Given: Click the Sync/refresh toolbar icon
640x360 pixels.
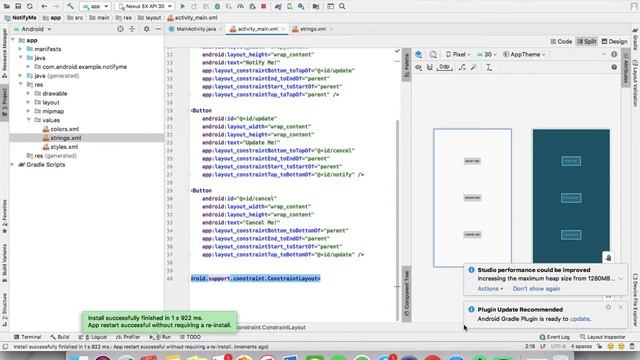Looking at the screenshot, I should [30, 7].
